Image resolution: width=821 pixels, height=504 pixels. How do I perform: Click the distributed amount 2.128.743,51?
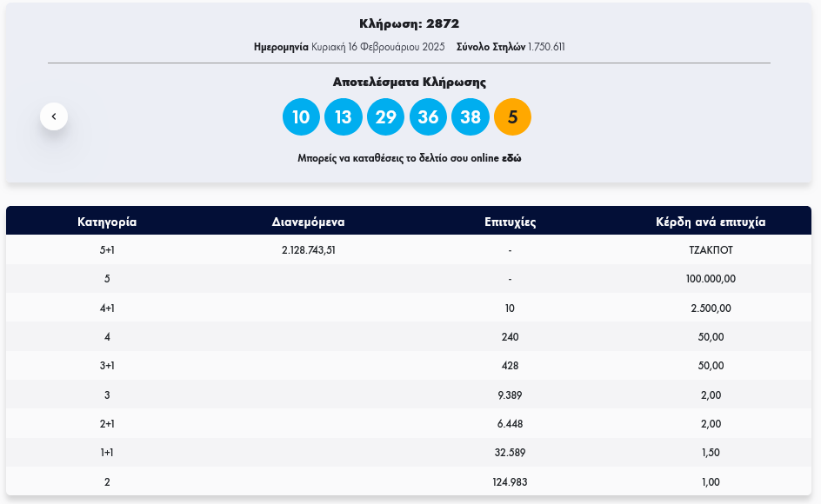click(x=309, y=250)
